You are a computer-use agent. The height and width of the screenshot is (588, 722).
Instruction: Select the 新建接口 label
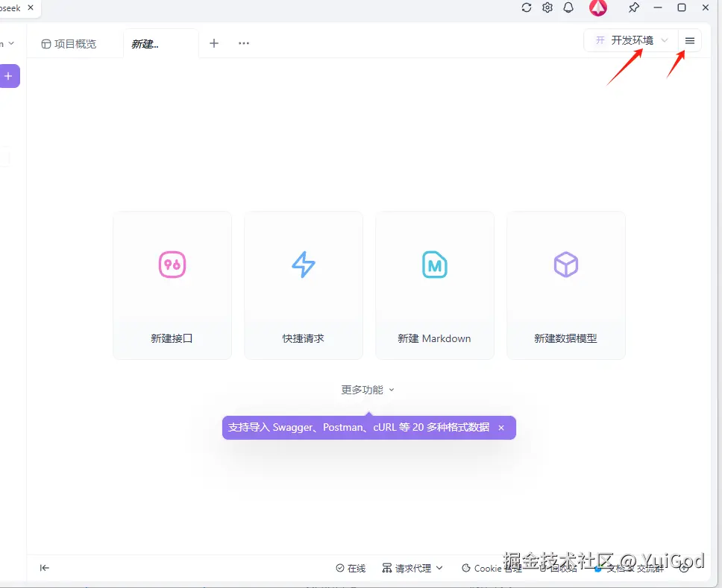coord(172,338)
